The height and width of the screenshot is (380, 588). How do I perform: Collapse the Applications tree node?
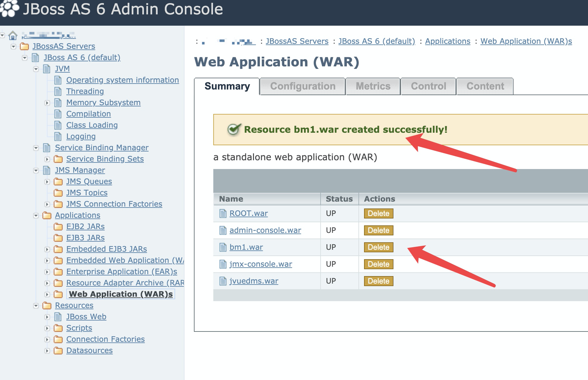[36, 216]
